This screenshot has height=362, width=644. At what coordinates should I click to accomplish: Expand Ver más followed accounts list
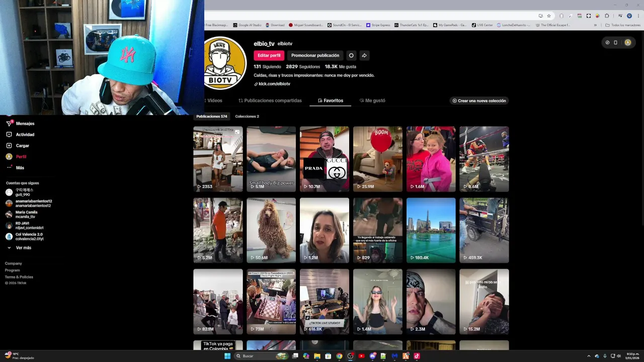(x=19, y=248)
